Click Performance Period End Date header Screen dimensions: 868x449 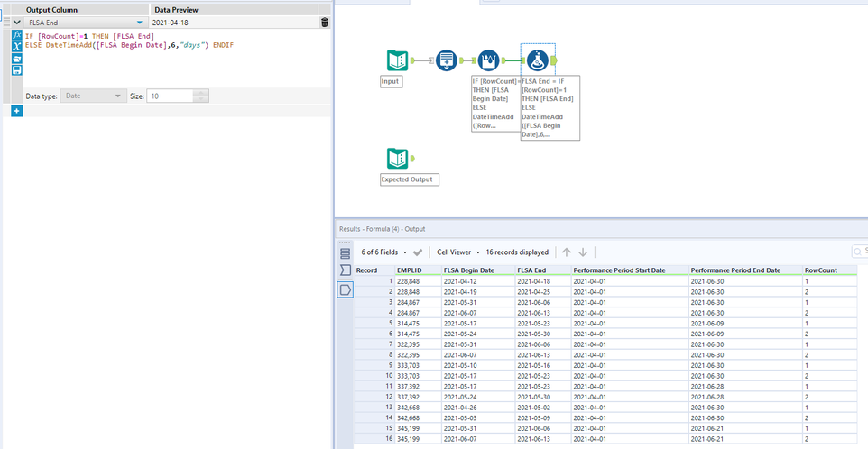click(745, 270)
